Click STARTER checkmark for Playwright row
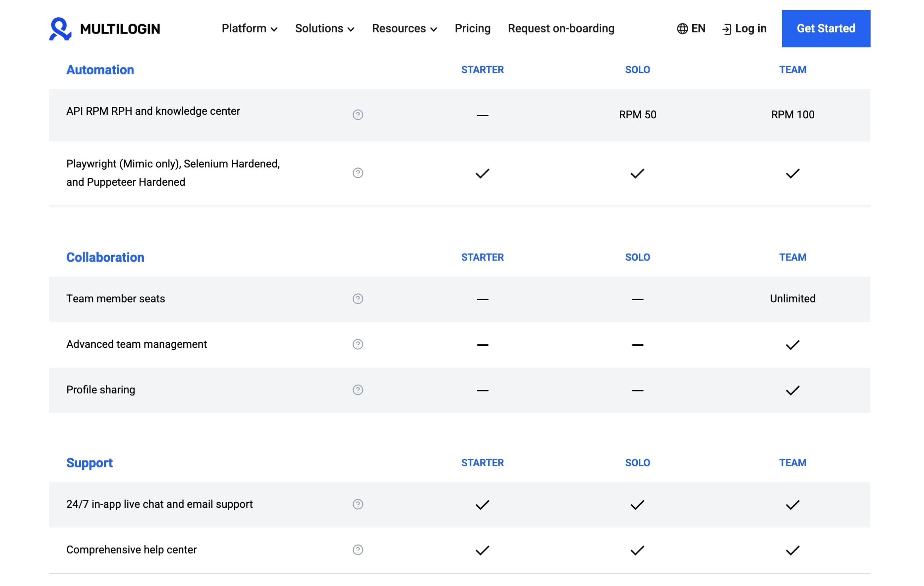The width and height of the screenshot is (924, 586). 482,173
